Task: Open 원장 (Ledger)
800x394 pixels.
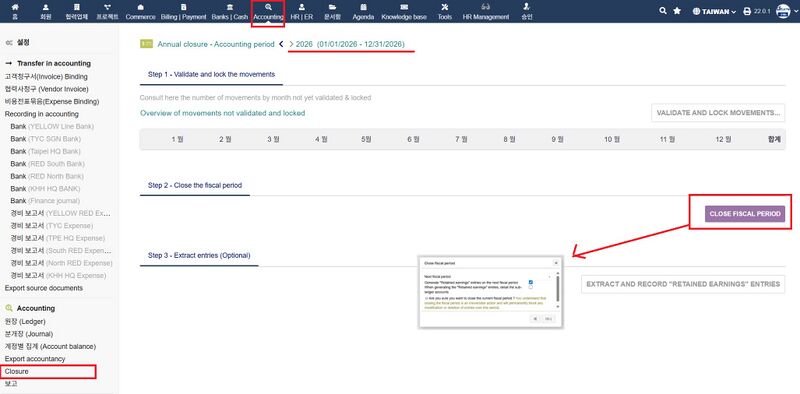Action: coord(25,322)
